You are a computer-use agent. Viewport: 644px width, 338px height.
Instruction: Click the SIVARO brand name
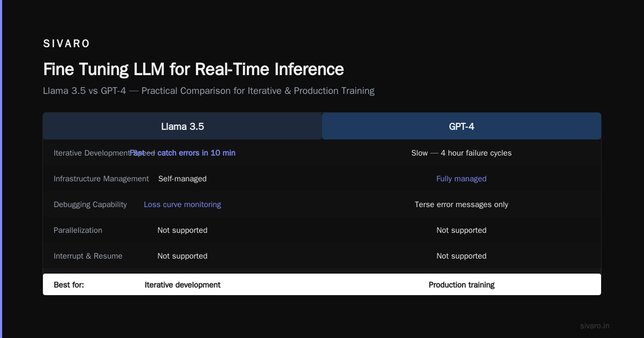(x=67, y=44)
